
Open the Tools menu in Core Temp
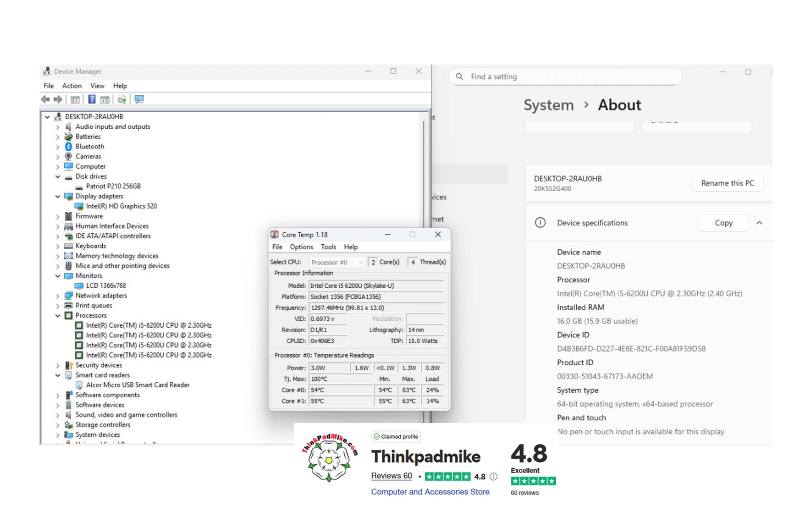click(328, 247)
